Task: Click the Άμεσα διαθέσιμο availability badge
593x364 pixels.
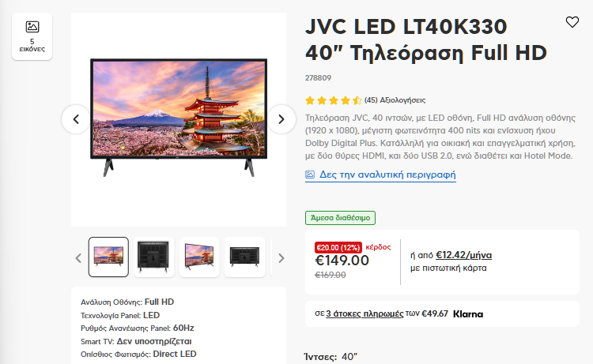Action: (340, 218)
